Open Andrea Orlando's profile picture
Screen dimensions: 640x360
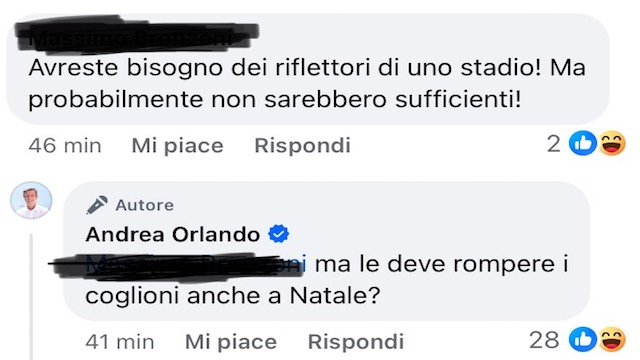click(x=31, y=200)
